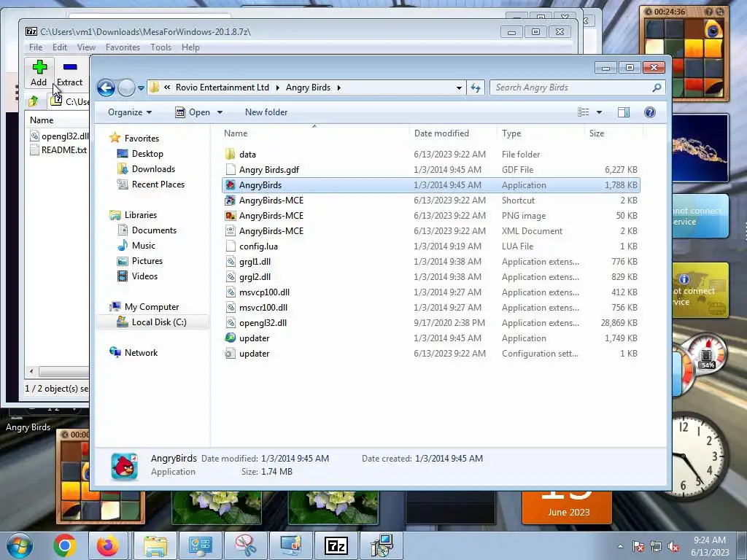Open the Documents library

tap(154, 230)
